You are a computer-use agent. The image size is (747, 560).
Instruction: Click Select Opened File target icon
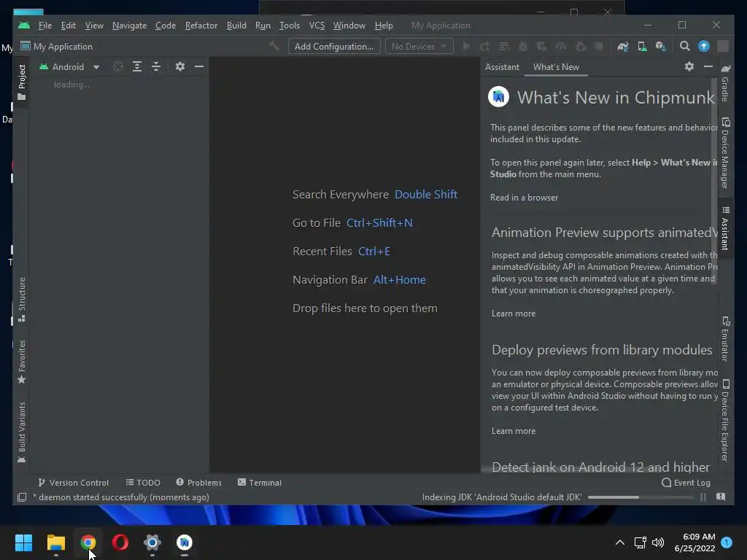coord(118,66)
